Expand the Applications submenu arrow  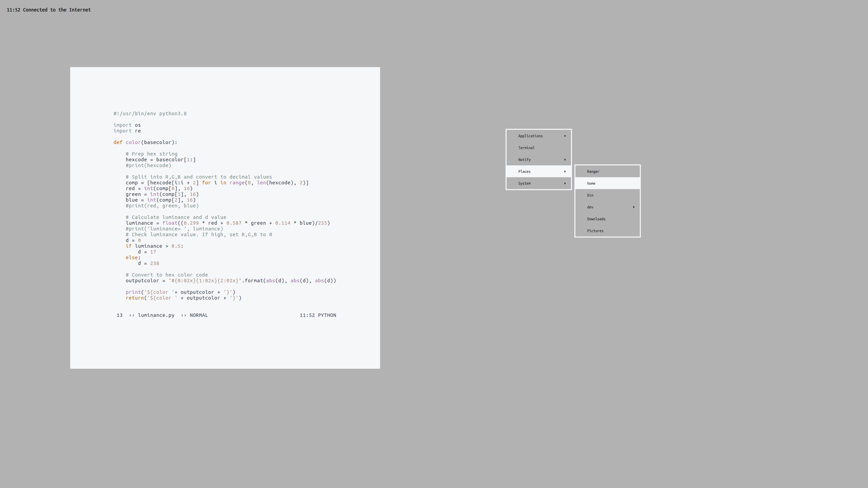pyautogui.click(x=565, y=136)
